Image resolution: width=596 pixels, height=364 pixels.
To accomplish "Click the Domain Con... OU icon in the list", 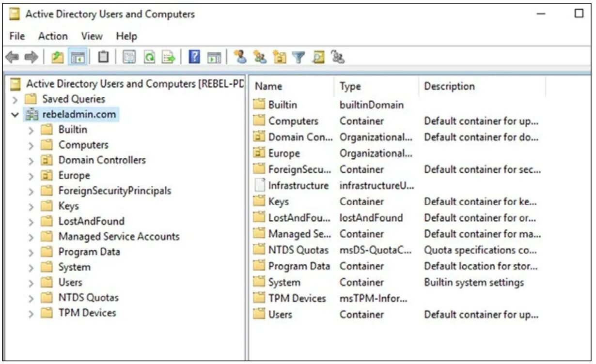I will [260, 137].
